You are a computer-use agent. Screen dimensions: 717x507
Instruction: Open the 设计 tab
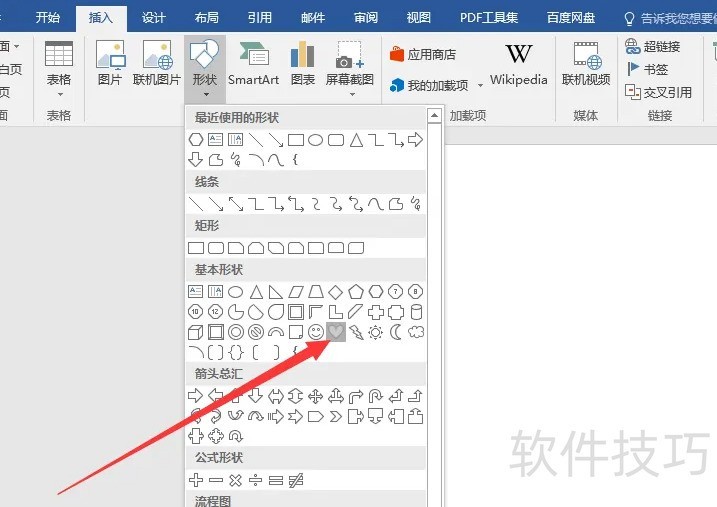pos(154,17)
